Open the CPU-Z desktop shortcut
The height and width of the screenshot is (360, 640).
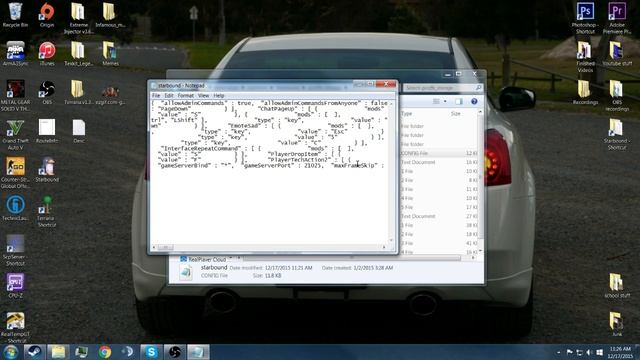pos(15,285)
